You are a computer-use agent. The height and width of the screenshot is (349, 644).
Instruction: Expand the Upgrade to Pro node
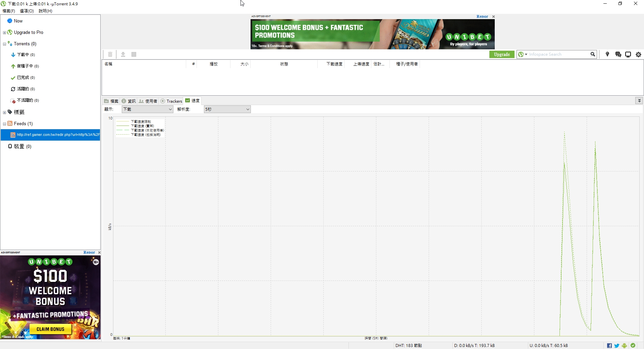click(4, 33)
